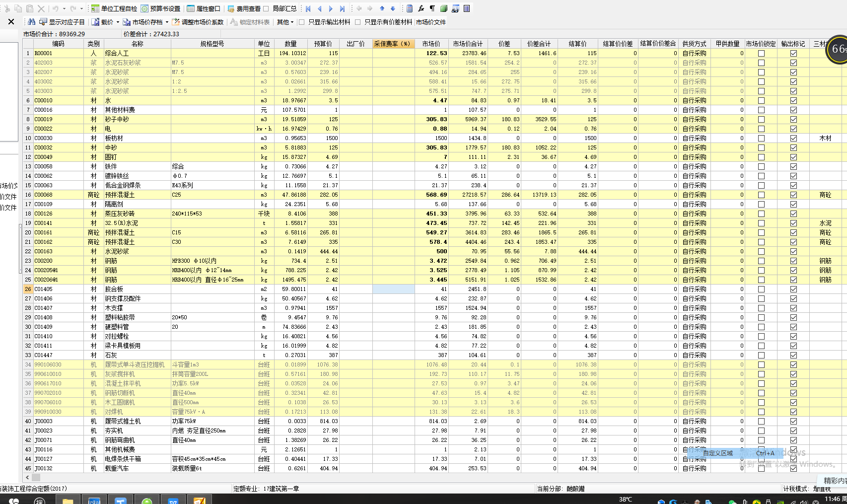Click the 数量 column header
Image resolution: width=847 pixels, height=504 pixels.
click(x=290, y=44)
